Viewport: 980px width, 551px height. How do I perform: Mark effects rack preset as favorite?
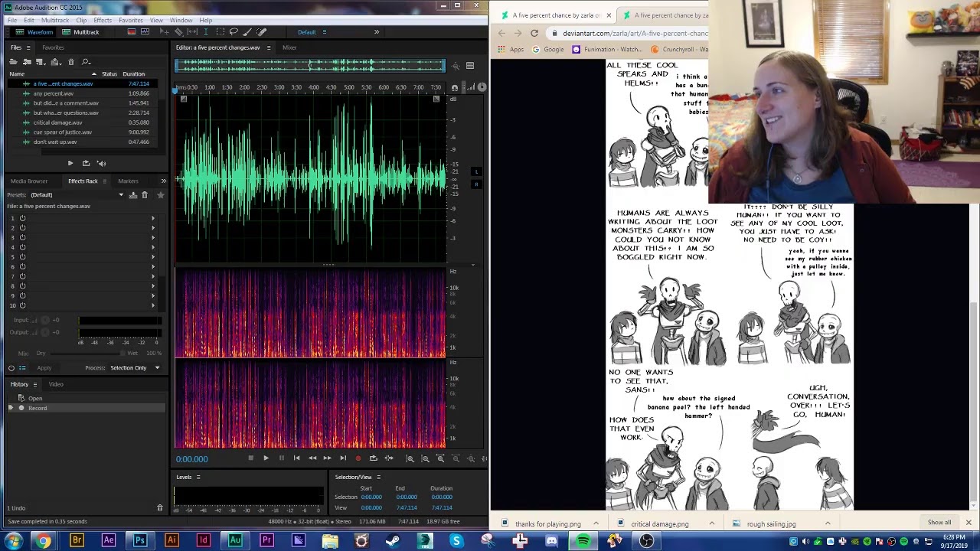click(x=160, y=195)
